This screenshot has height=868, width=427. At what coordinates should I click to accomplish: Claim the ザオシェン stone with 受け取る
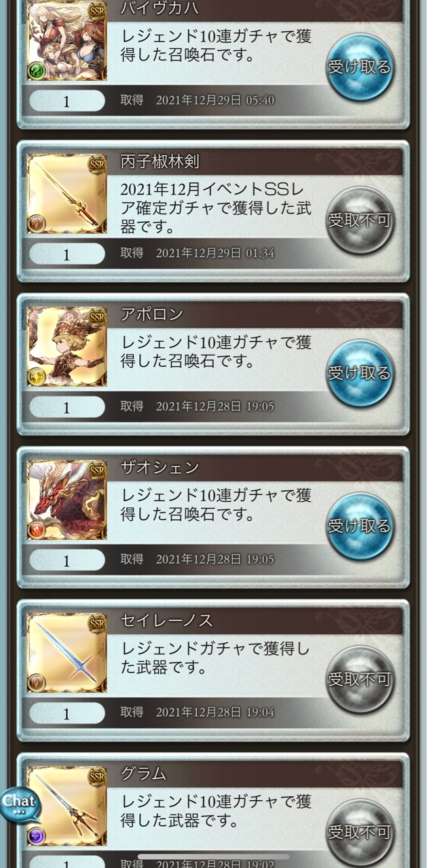pos(360,526)
